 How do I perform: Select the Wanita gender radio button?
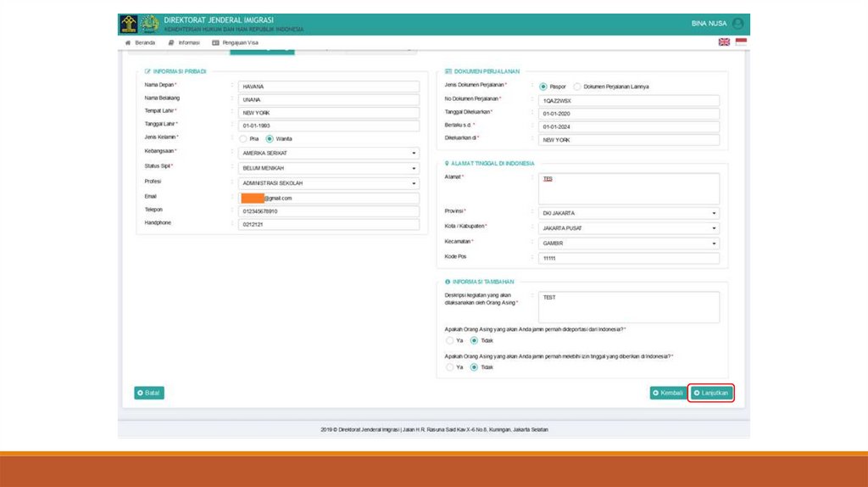click(x=270, y=139)
